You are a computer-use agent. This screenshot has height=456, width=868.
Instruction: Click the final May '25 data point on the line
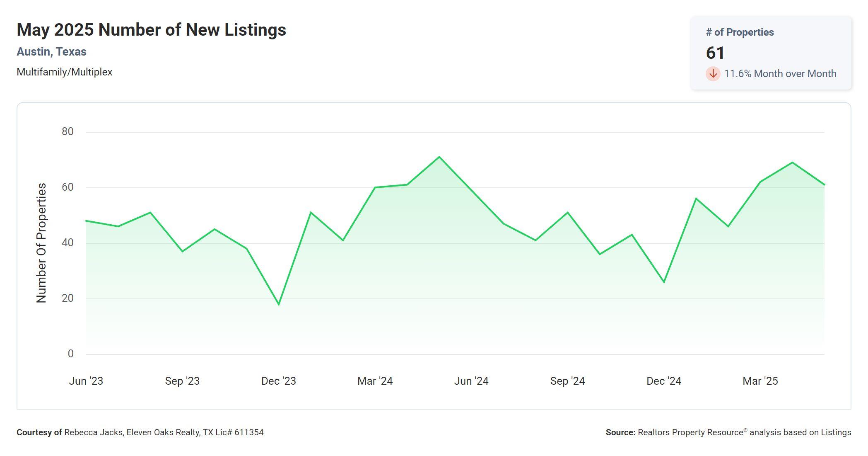click(824, 185)
